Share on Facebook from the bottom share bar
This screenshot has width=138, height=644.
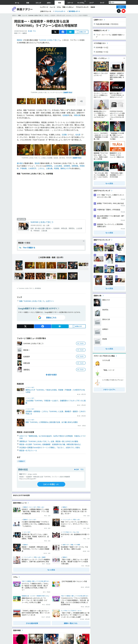[x=43, y=326]
